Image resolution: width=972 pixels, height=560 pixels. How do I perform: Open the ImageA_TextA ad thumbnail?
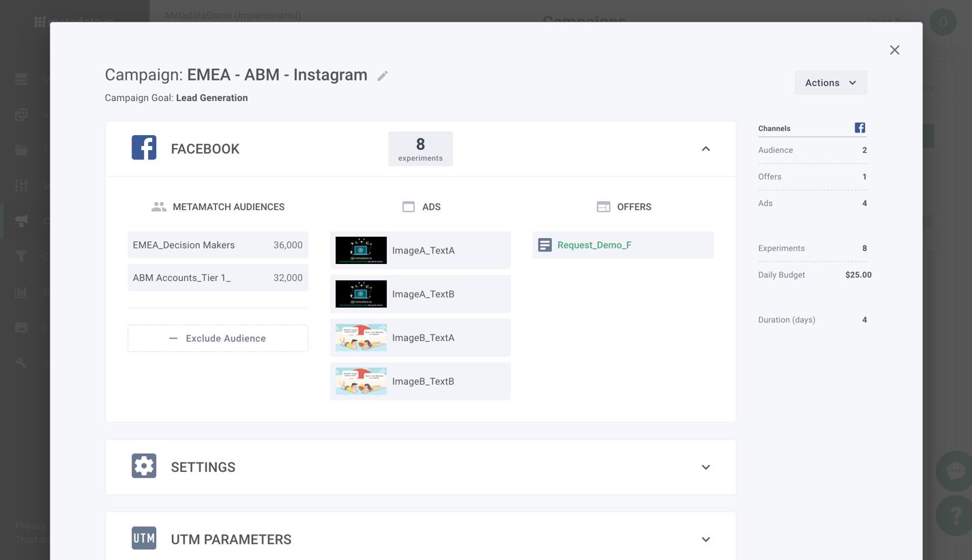[x=361, y=250]
